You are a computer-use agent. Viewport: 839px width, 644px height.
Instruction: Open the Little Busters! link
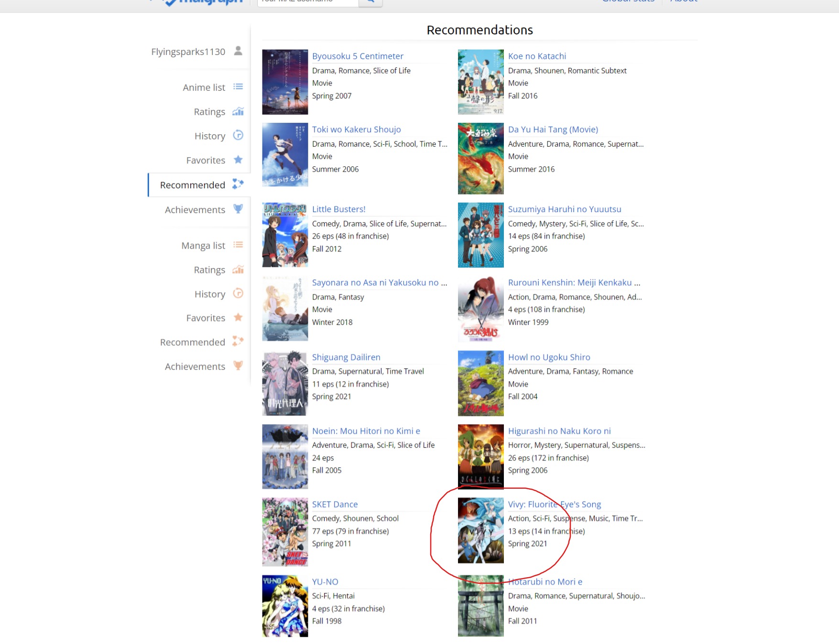click(x=338, y=209)
